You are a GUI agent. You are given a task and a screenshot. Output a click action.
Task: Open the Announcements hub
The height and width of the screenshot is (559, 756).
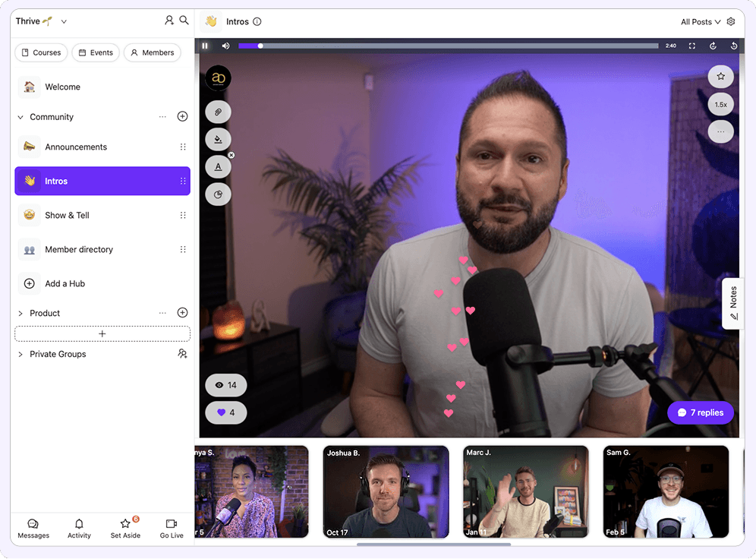click(102, 147)
